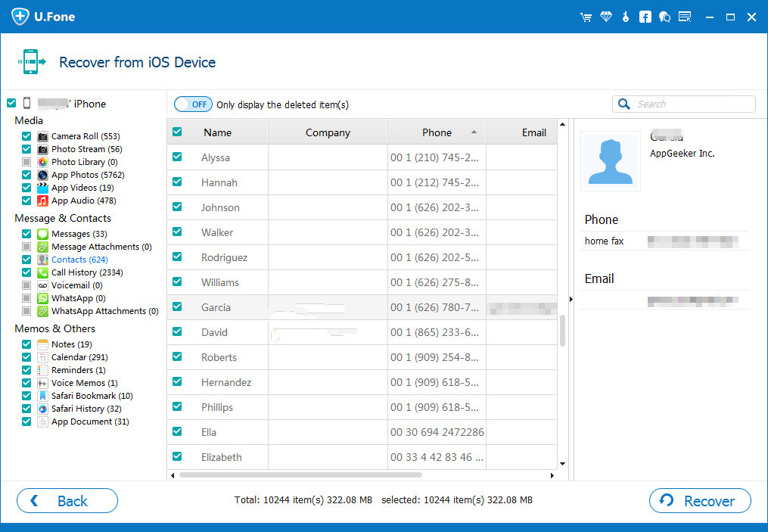Click the Voicemail icon

click(42, 285)
